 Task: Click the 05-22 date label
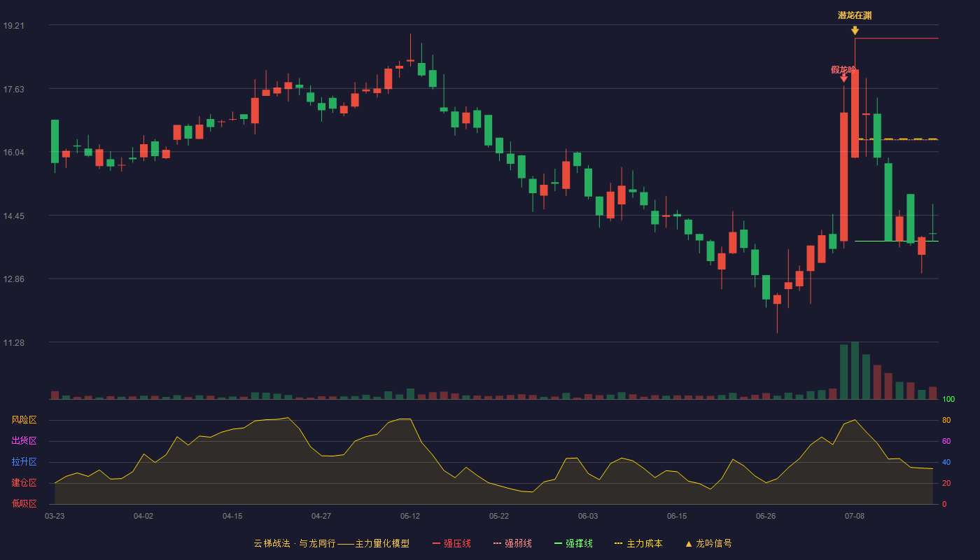pos(499,516)
